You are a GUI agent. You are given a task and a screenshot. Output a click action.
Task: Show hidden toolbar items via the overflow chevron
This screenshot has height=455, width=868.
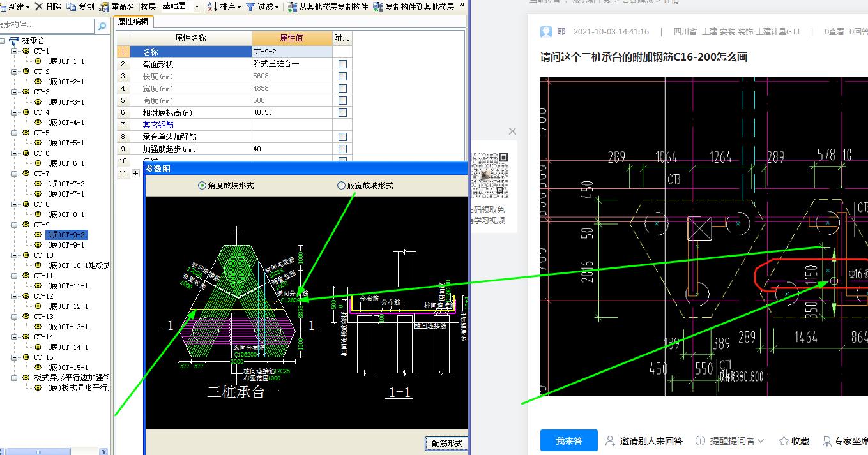point(462,6)
